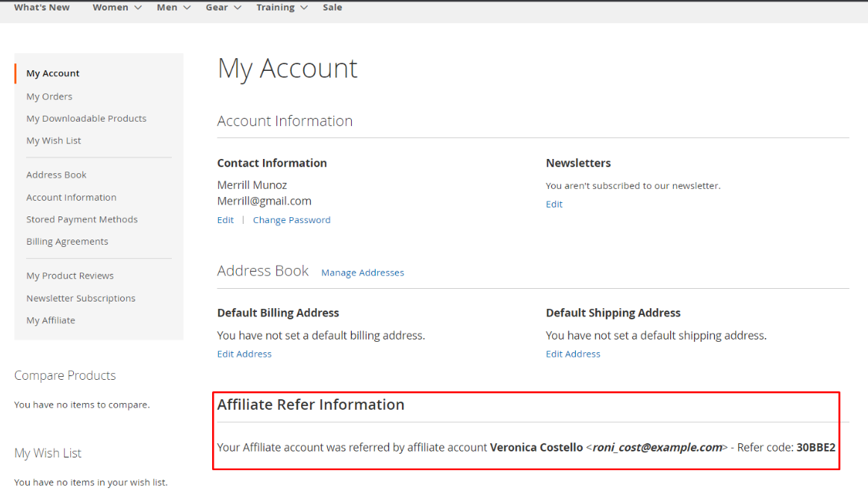Go to the Sale menu item

tap(332, 7)
